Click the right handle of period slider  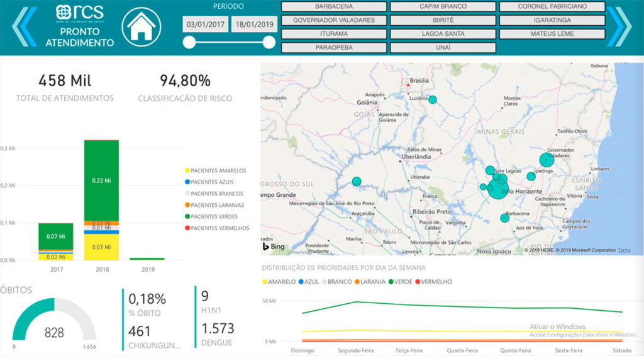pos(269,42)
